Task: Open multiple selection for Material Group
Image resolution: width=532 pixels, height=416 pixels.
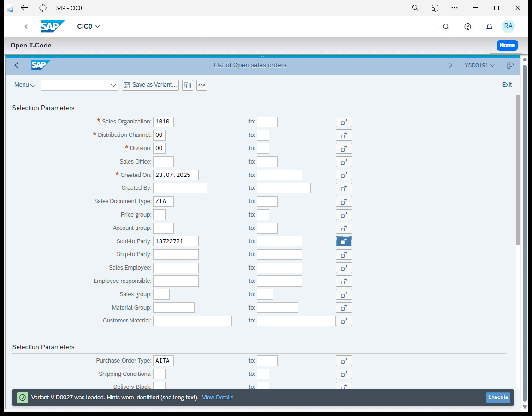Action: click(344, 308)
